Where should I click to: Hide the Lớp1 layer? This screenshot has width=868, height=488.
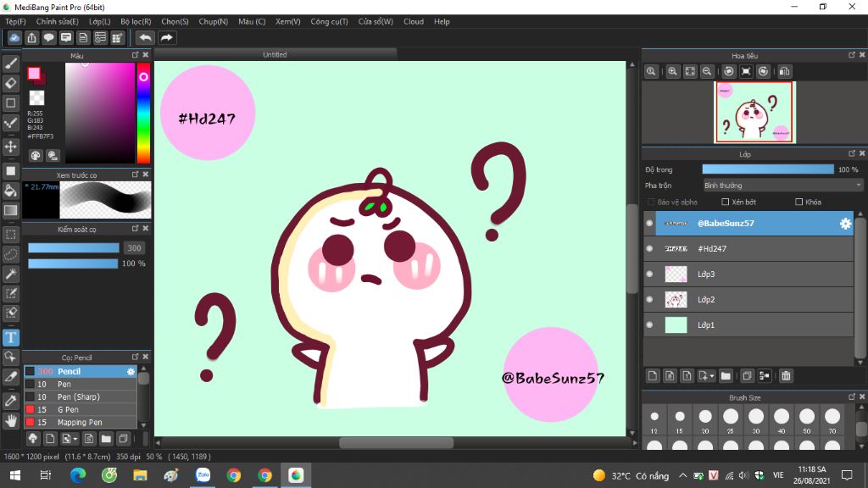click(x=649, y=324)
